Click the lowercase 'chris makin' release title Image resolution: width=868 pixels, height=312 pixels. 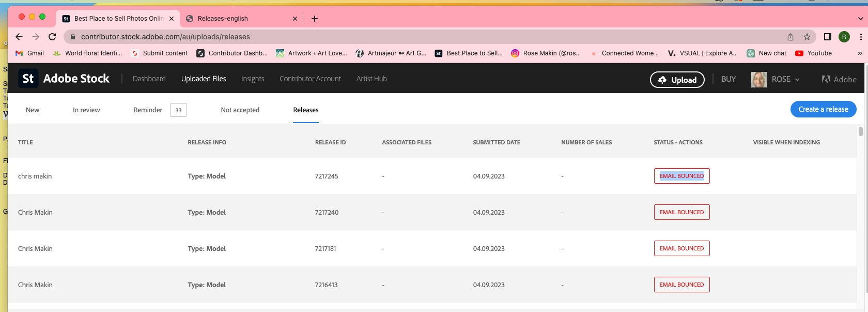(x=35, y=176)
